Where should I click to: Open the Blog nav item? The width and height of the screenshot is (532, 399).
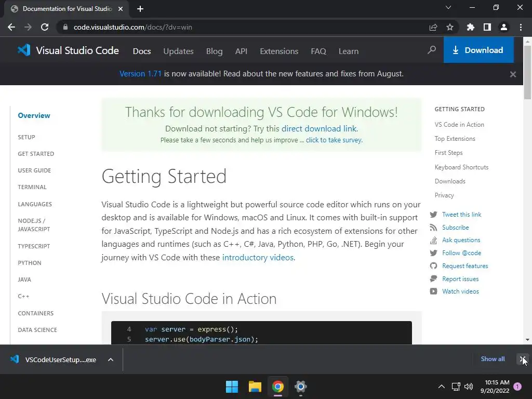pos(215,51)
